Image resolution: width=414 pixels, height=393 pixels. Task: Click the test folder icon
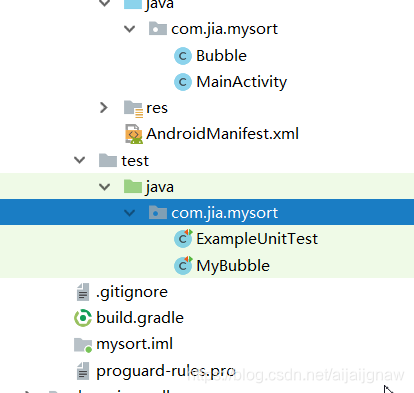point(108,160)
